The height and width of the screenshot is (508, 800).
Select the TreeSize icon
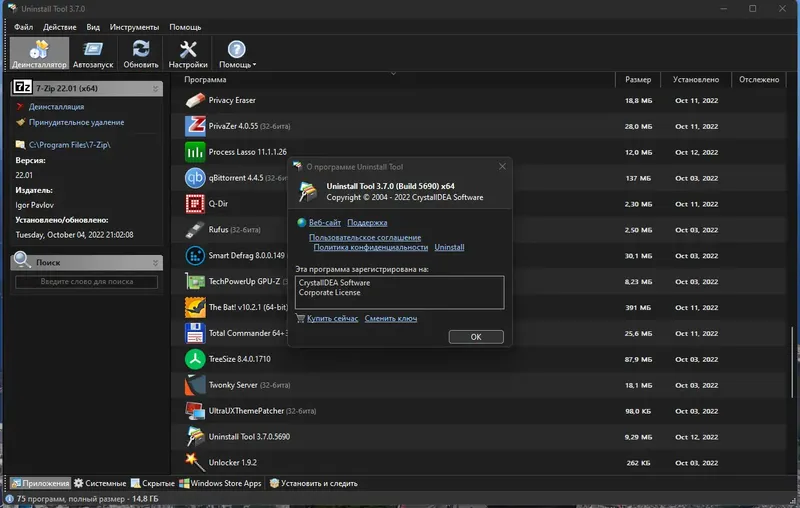click(x=195, y=359)
